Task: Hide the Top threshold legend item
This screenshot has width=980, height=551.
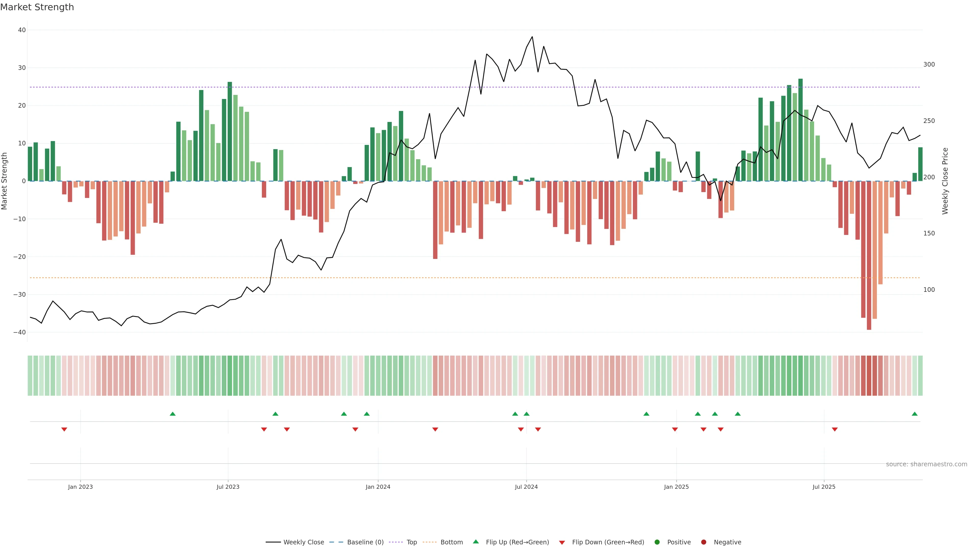Action: (x=411, y=542)
